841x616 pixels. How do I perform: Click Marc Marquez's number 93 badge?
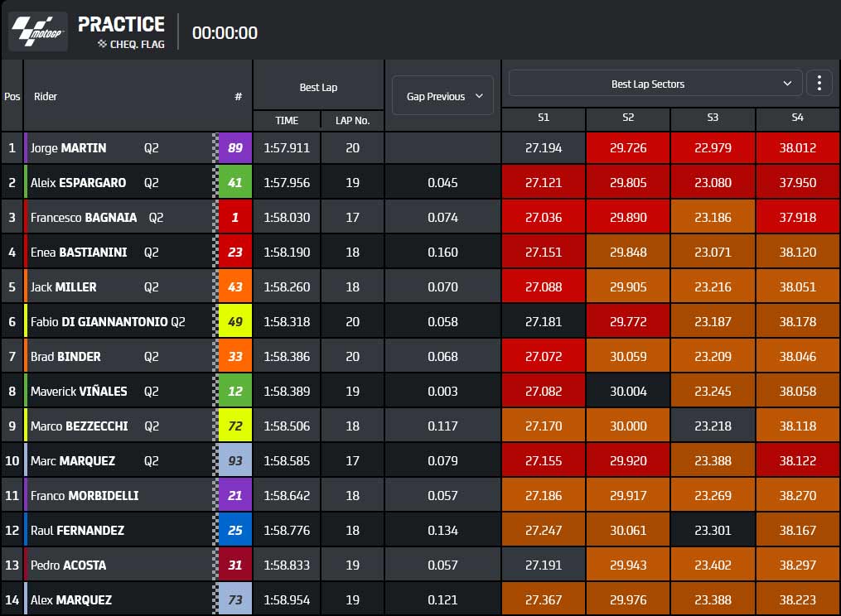click(235, 461)
